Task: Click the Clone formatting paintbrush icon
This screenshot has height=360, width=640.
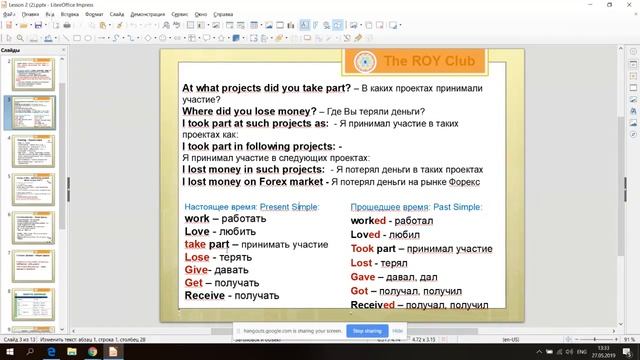Action: (x=120, y=25)
